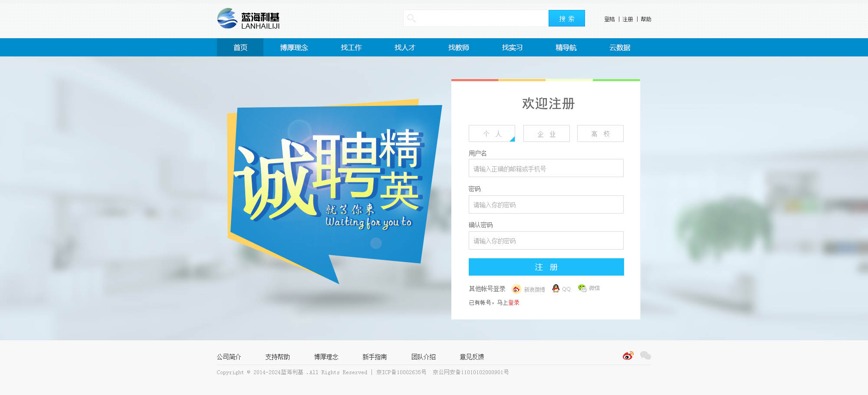Open the 云数据 nav item
Screen dimensions: 868x395
pos(620,47)
